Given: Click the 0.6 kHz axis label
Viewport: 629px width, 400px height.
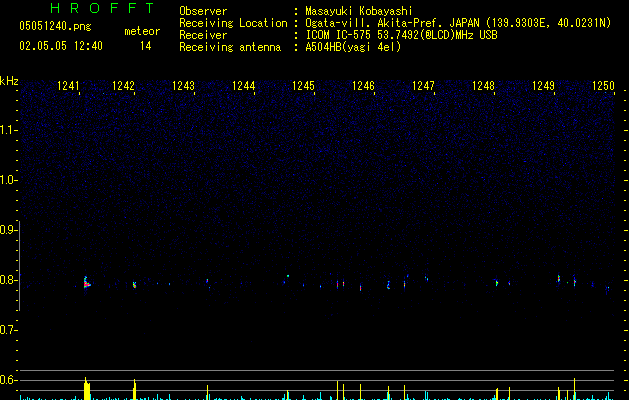Looking at the screenshot, I should tap(8, 380).
